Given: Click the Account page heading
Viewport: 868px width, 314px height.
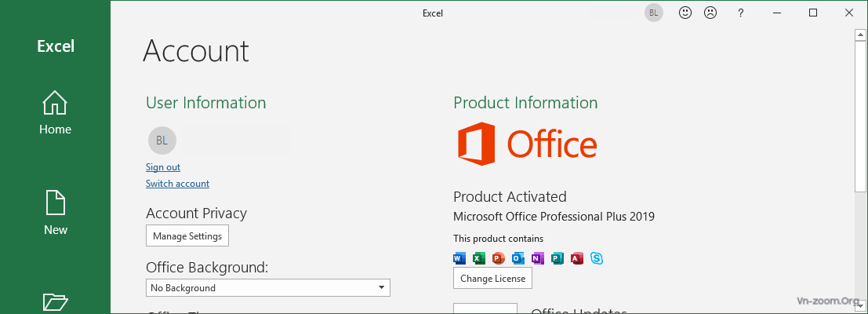Looking at the screenshot, I should coord(196,51).
